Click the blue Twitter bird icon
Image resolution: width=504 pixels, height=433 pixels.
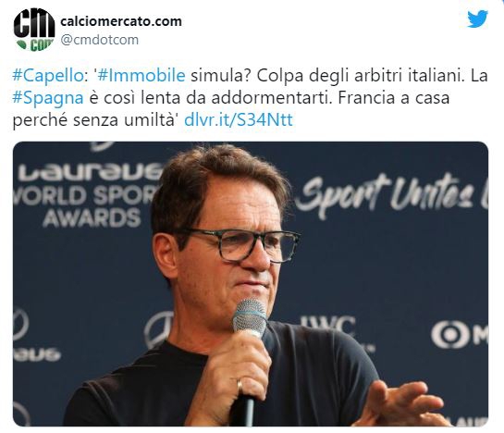[477, 19]
